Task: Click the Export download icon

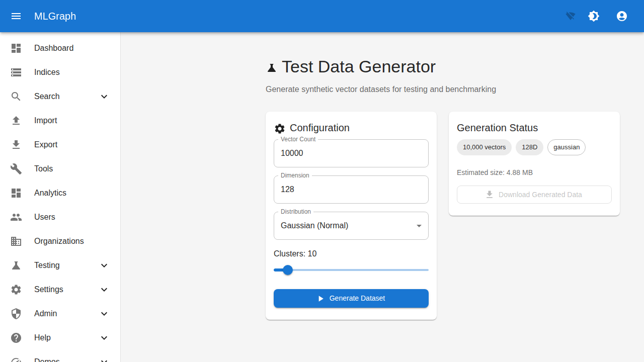Action: click(16, 144)
